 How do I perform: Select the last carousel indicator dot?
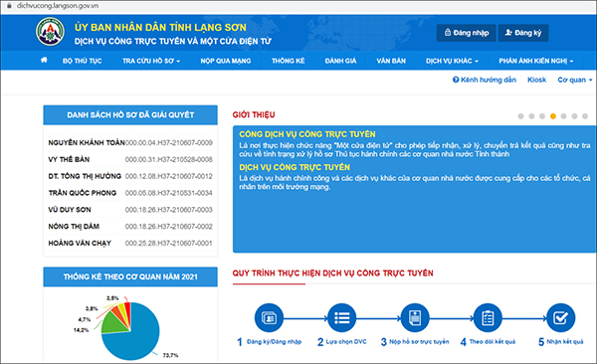coord(585,116)
